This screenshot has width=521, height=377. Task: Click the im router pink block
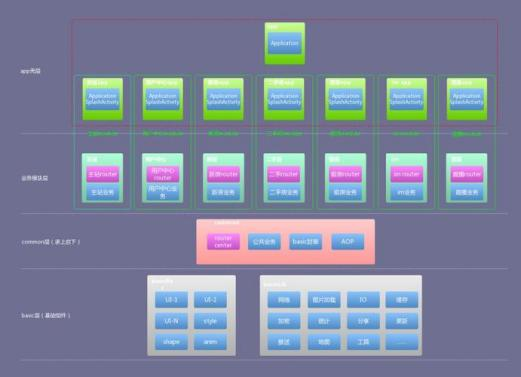pos(407,174)
